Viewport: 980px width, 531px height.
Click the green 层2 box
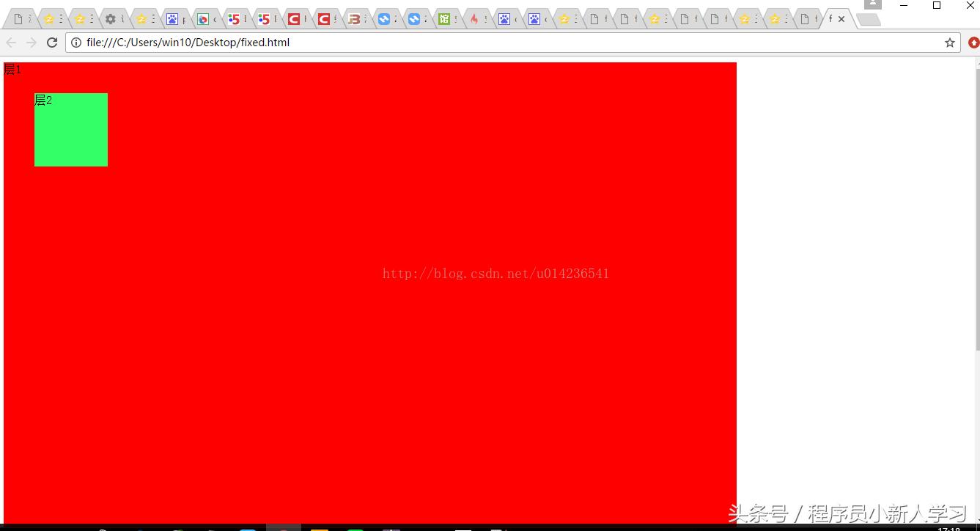[71, 130]
